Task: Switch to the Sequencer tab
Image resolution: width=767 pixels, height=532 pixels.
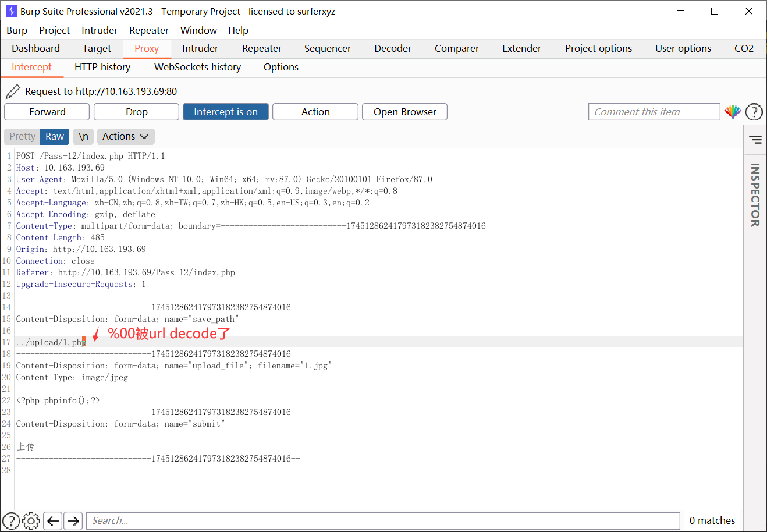Action: pos(328,48)
